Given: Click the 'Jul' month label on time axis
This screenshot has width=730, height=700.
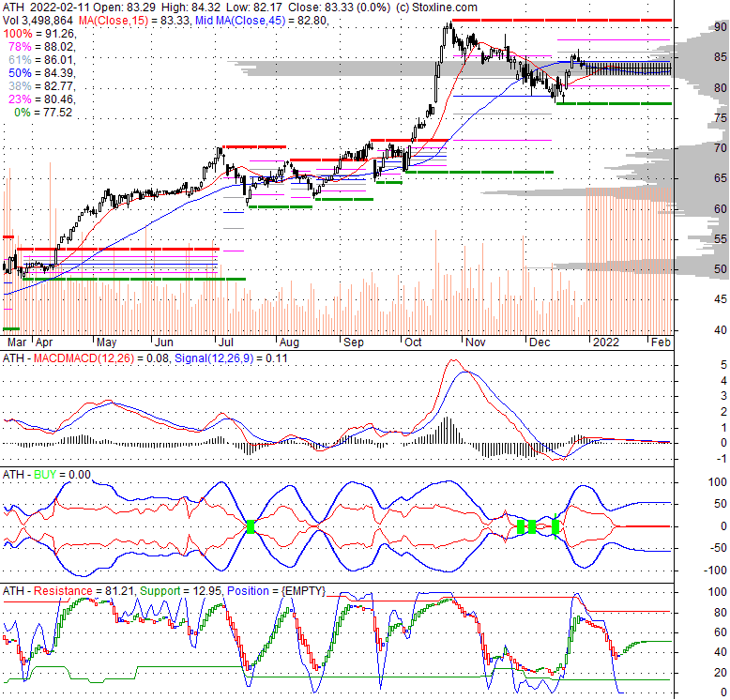Looking at the screenshot, I should pyautogui.click(x=226, y=342).
